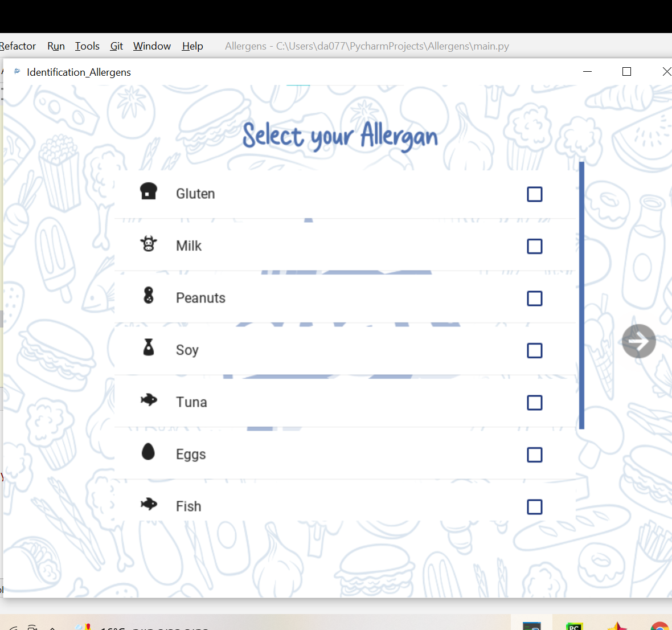Open the terminal app from the taskbar

click(x=531, y=625)
